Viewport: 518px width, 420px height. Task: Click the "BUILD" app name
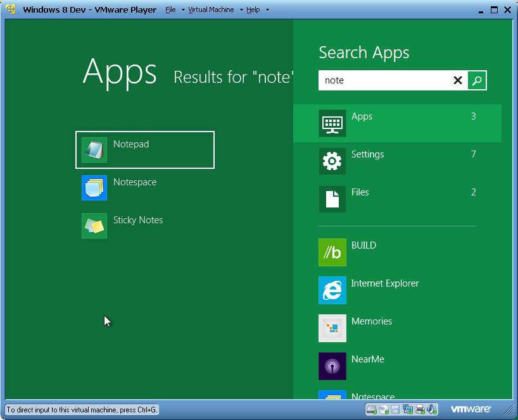coord(363,245)
